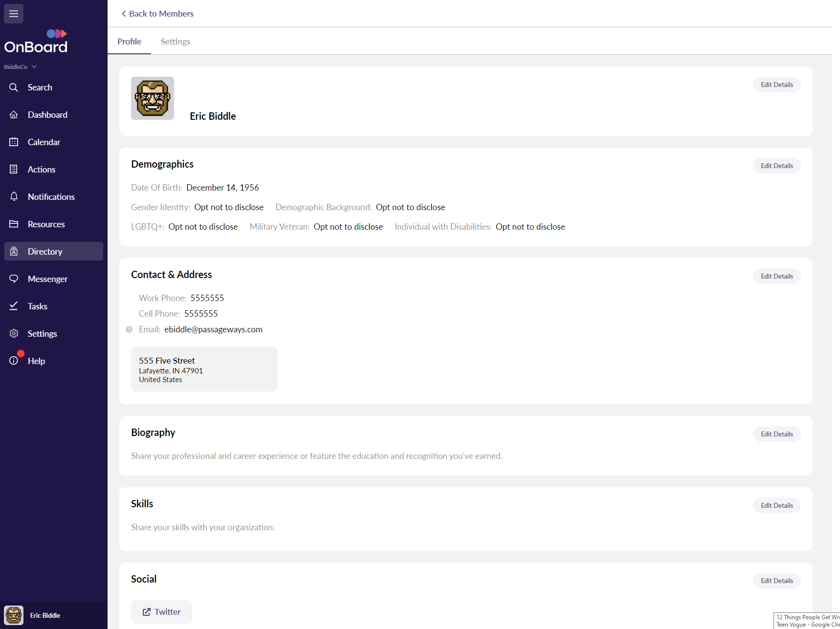The image size is (840, 629).
Task: View your Notifications
Action: [x=51, y=196]
